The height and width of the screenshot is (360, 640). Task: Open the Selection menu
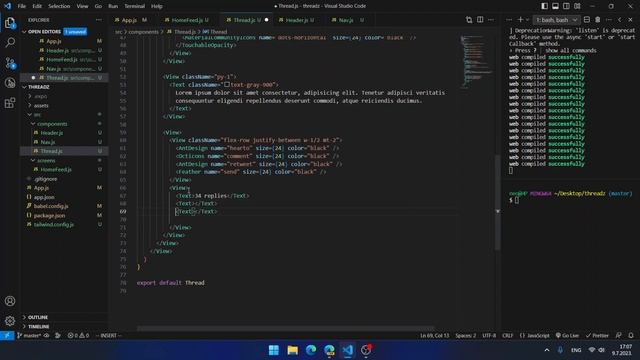click(x=59, y=6)
